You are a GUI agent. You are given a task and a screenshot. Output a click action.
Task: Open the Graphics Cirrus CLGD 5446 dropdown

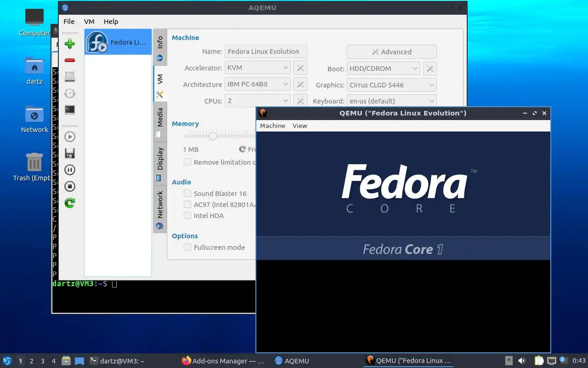(392, 85)
